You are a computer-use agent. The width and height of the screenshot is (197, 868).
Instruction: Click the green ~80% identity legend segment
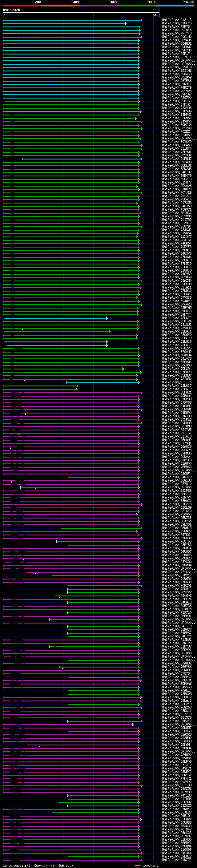[x=137, y=6]
